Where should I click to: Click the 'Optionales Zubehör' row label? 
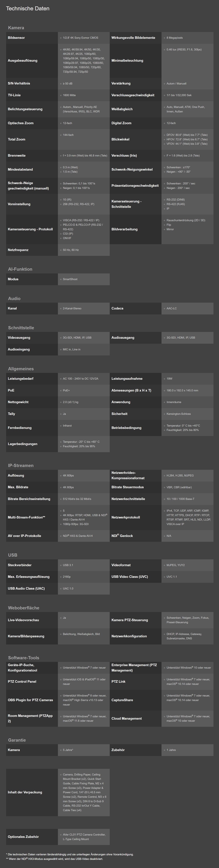[23, 837]
